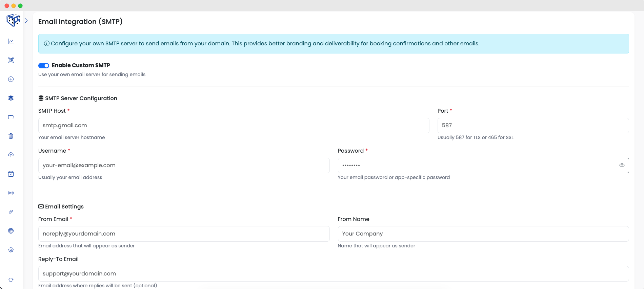Open the chain link sidebar icon
Screen dimensions: 644x289
pos(11,212)
